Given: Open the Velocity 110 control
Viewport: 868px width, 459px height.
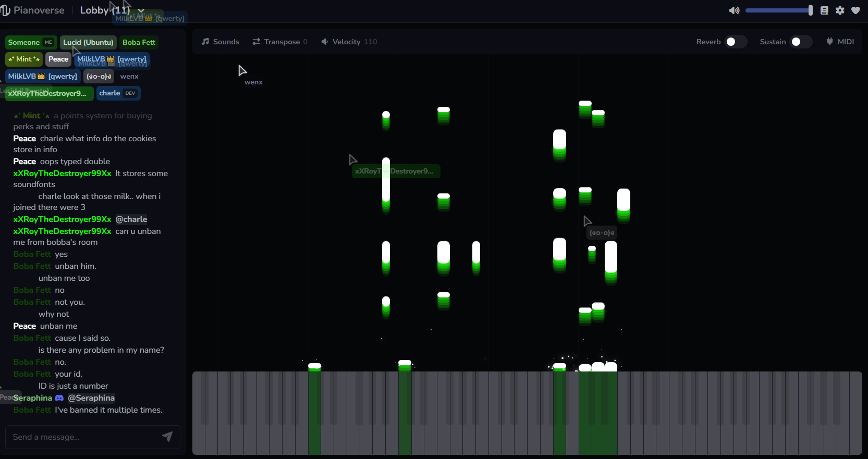Looking at the screenshot, I should (349, 42).
